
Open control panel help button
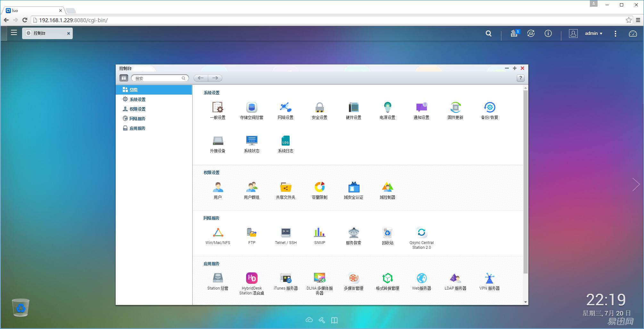[x=521, y=78]
